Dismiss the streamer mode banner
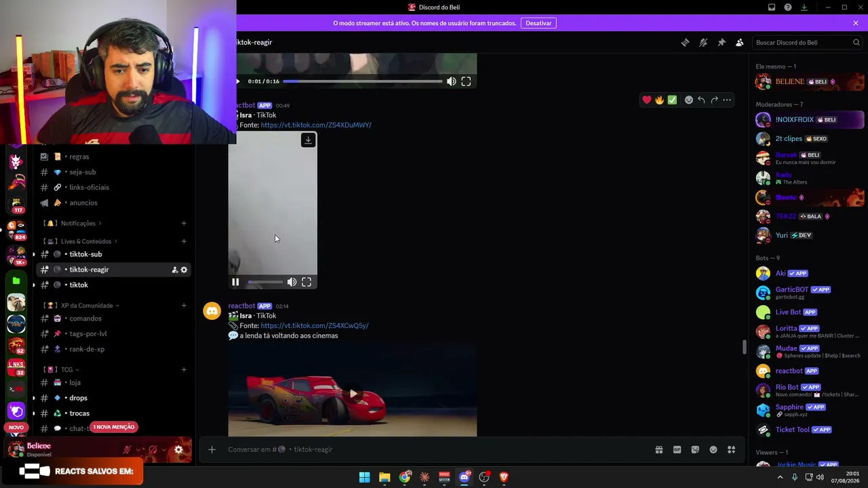This screenshot has width=868, height=488. click(x=856, y=23)
